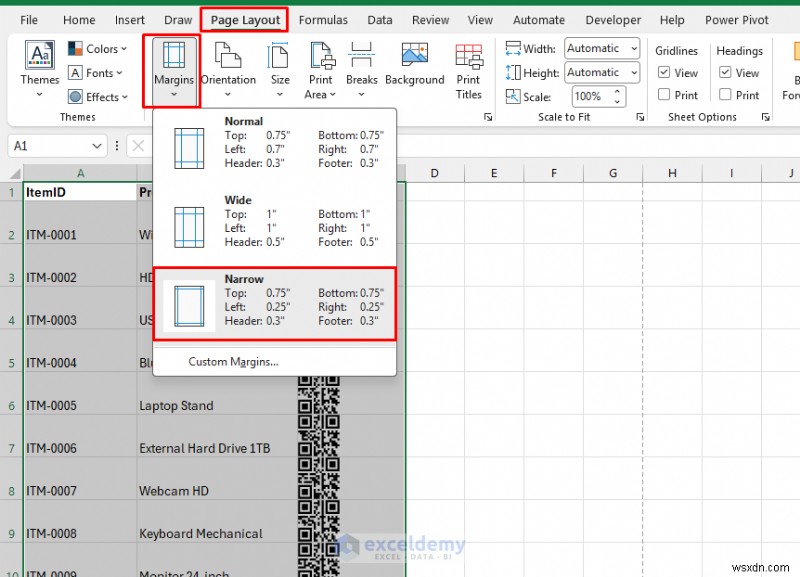The height and width of the screenshot is (577, 800).
Task: Switch to the Review tab
Action: coord(431,20)
